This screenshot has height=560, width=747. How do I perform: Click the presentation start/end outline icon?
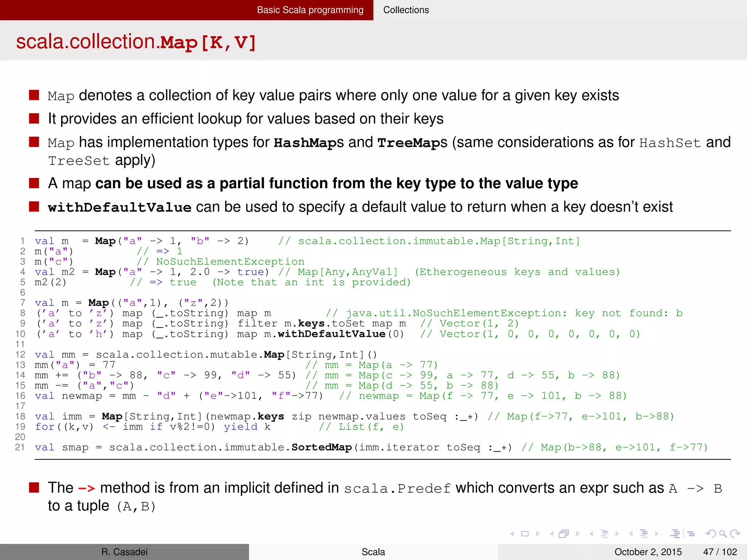[x=675, y=534]
